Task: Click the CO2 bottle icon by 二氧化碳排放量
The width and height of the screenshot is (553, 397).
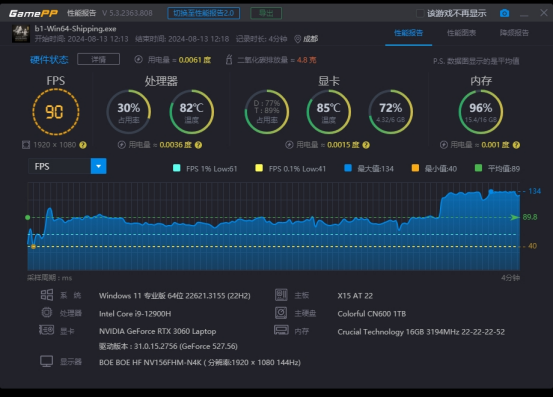Action: coord(229,60)
